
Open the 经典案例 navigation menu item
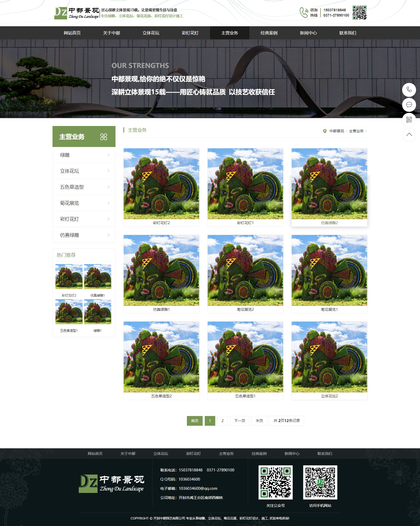(269, 33)
